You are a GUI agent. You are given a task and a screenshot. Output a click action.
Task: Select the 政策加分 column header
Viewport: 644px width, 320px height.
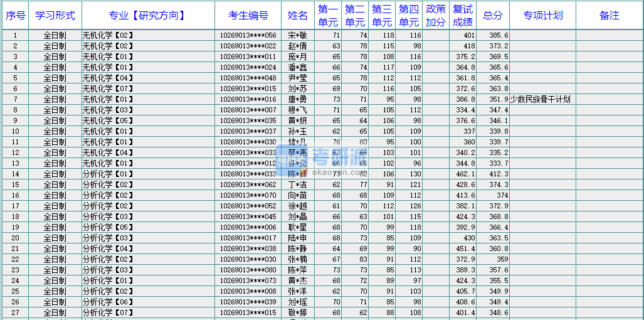click(436, 16)
